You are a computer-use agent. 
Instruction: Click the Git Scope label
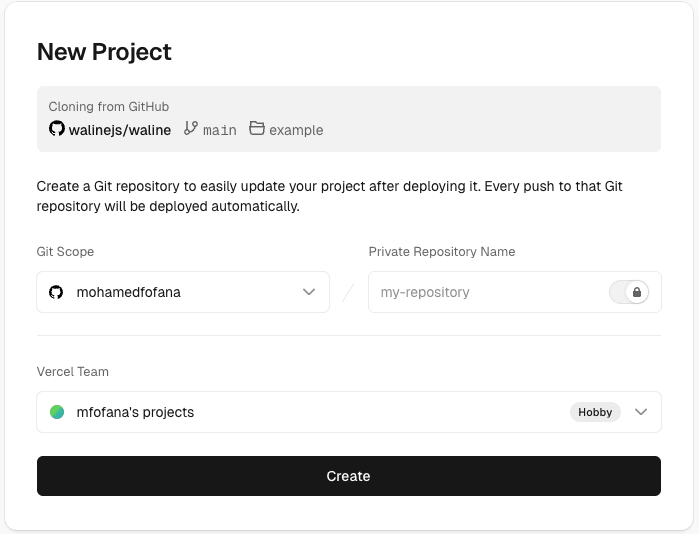[x=65, y=252]
